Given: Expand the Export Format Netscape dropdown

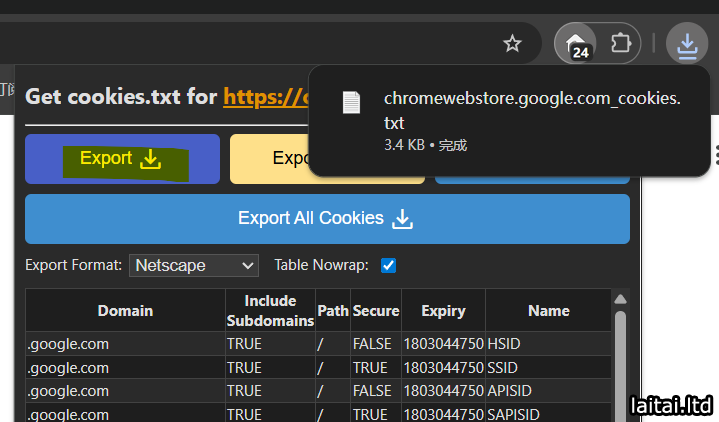Looking at the screenshot, I should coord(194,266).
